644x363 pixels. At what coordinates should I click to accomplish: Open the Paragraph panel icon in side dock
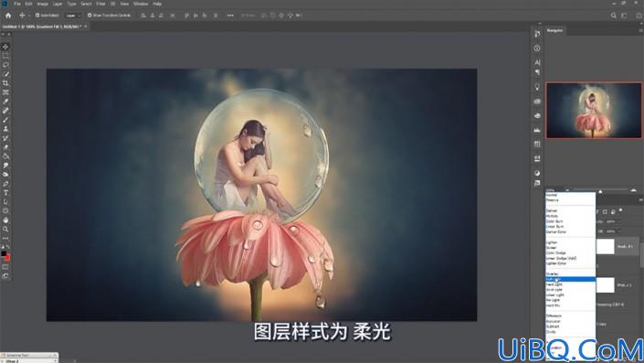tap(537, 72)
